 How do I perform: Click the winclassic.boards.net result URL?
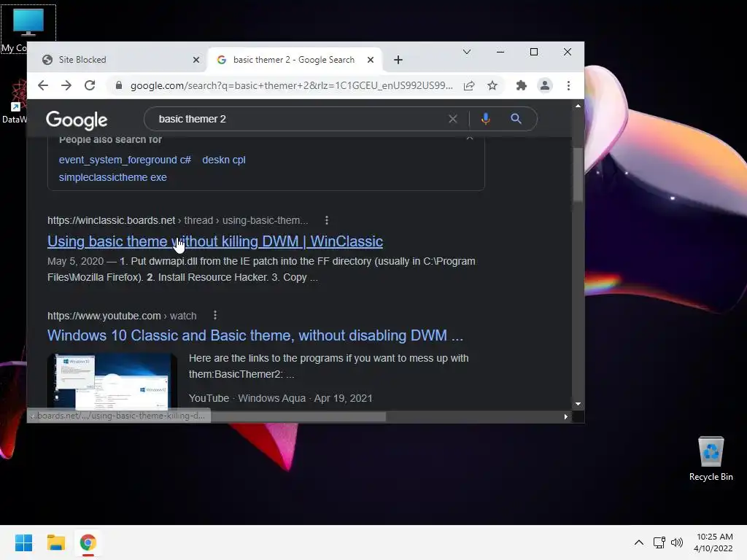[x=178, y=220]
